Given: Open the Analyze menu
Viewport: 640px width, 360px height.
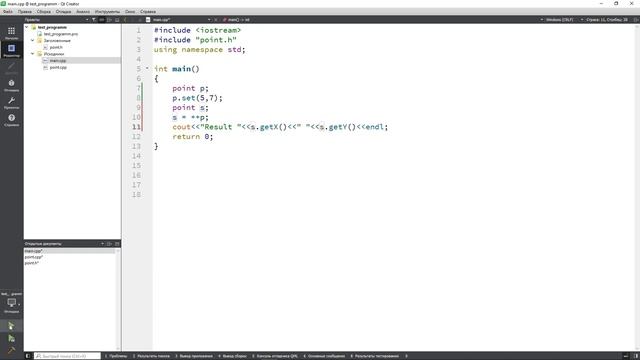Looking at the screenshot, I should coord(83,12).
